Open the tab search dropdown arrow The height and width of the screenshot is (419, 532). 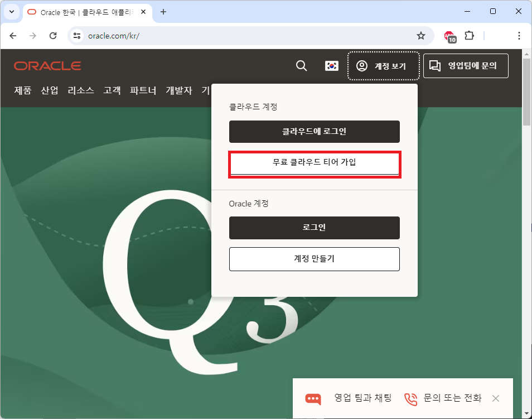pyautogui.click(x=12, y=12)
